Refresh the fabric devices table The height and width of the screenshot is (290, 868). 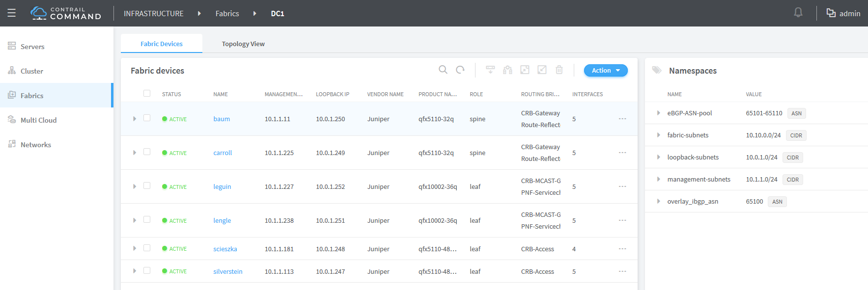[x=460, y=70]
